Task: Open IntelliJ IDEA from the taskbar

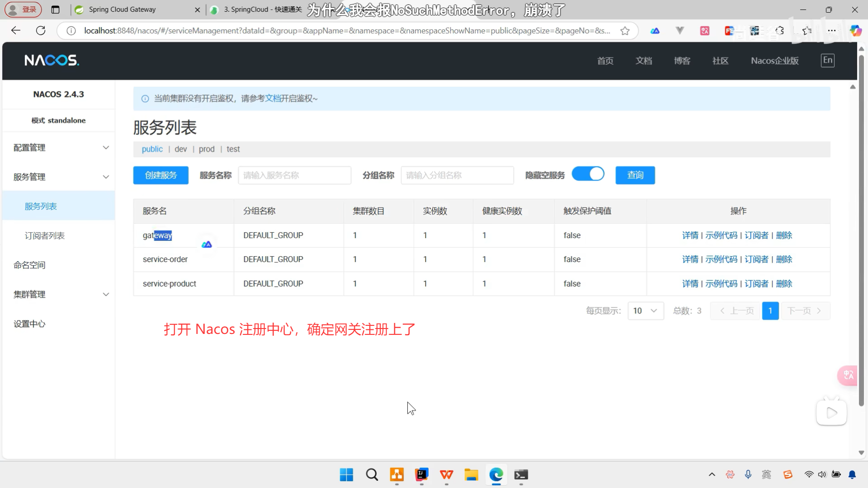Action: (421, 474)
